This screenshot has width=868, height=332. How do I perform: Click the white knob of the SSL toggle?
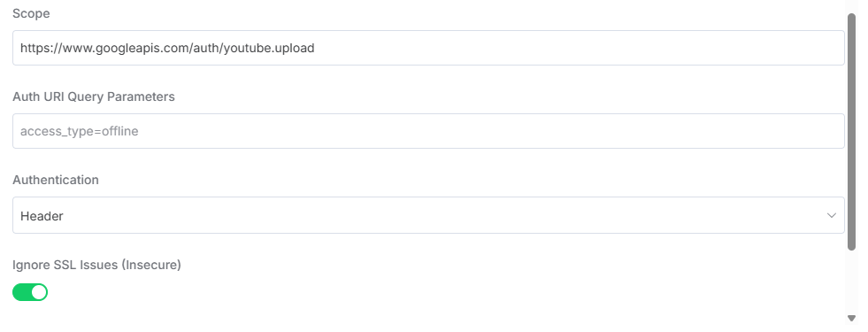pos(39,292)
